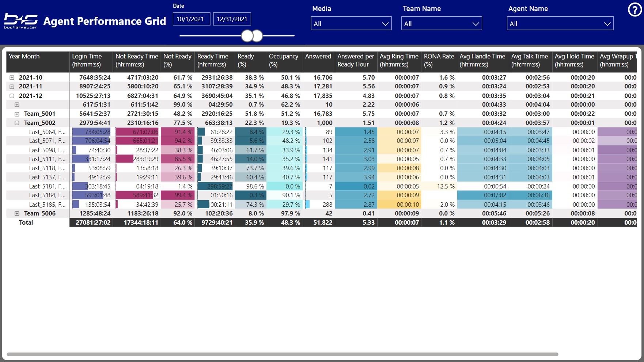Click the bucher+suter logo
Screen dimensions: 644x362
[x=21, y=21]
